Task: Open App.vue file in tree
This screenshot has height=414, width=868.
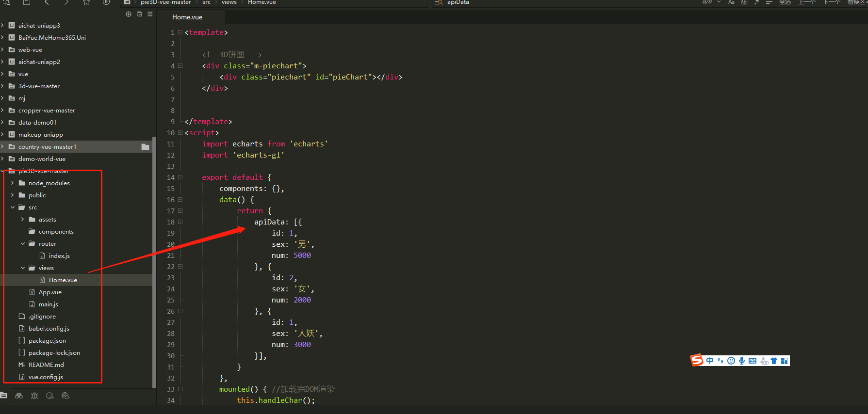Action: click(50, 292)
